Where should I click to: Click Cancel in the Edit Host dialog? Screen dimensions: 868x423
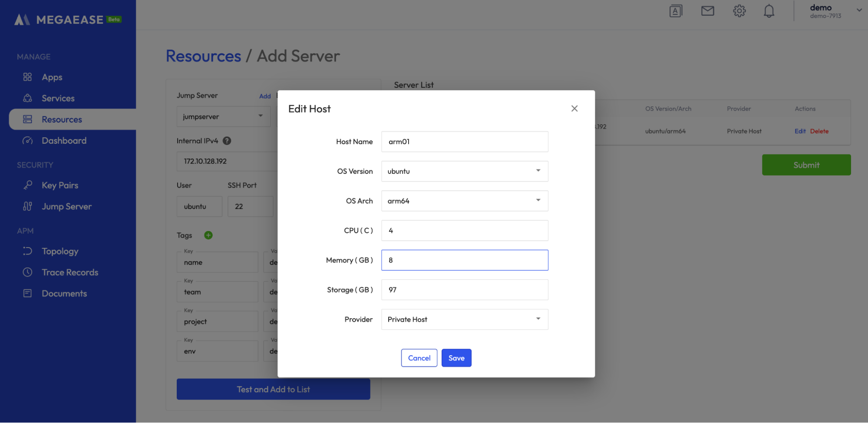[419, 358]
